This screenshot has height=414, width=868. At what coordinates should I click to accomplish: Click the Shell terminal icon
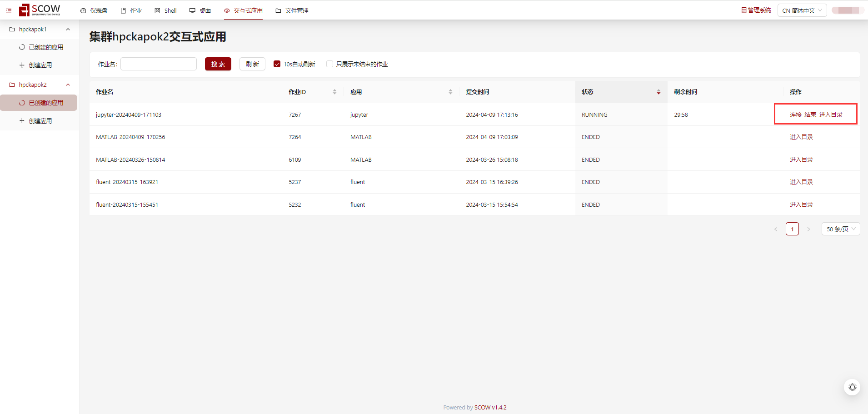[158, 10]
